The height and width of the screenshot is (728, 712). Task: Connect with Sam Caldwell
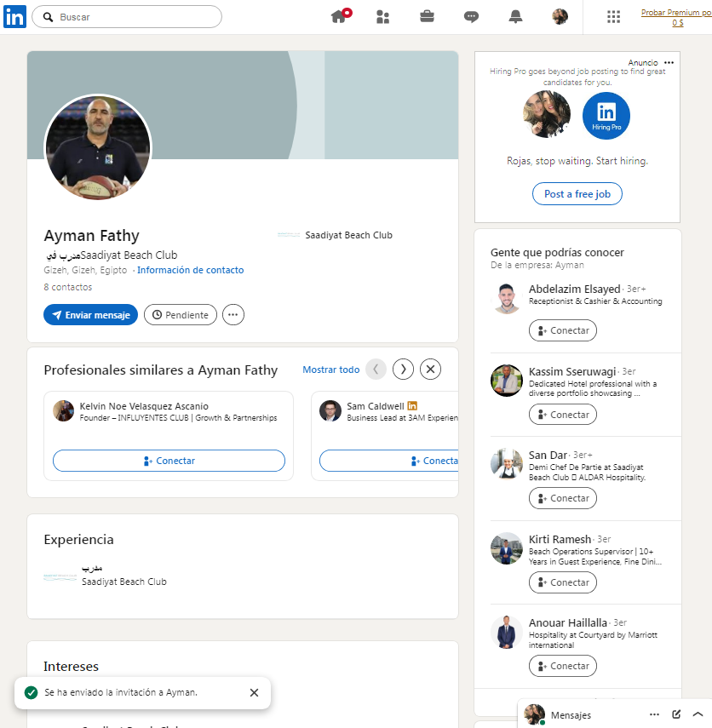click(388, 461)
